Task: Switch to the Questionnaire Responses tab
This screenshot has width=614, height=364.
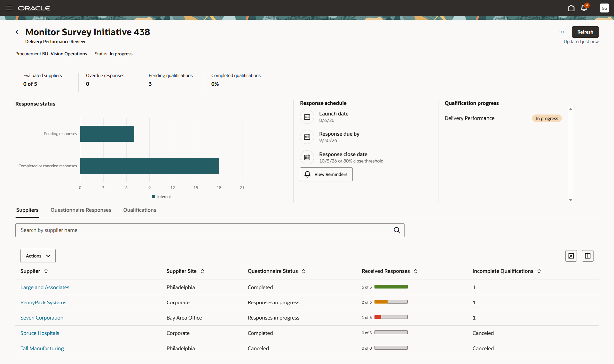Action: click(81, 210)
